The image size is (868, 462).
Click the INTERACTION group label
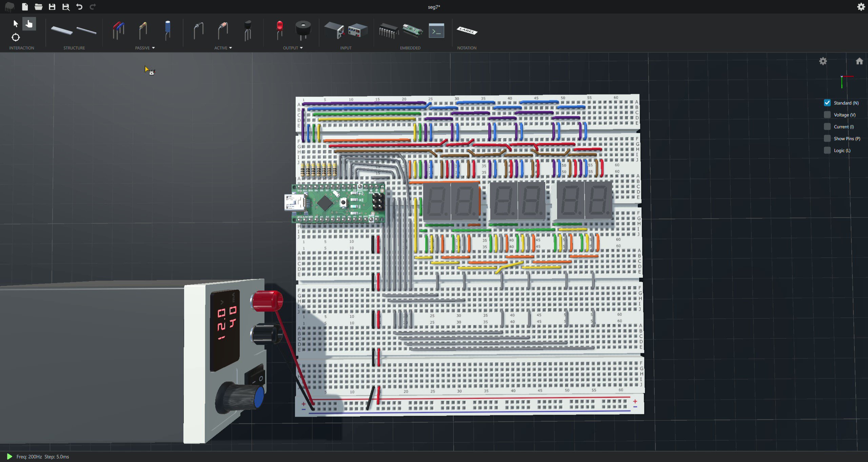[22, 48]
